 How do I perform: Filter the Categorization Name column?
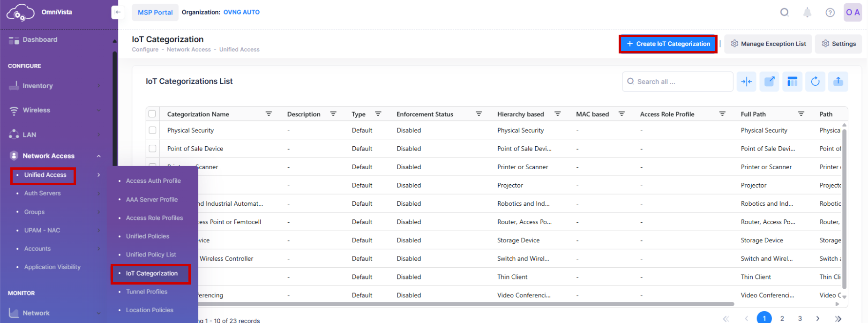(269, 114)
